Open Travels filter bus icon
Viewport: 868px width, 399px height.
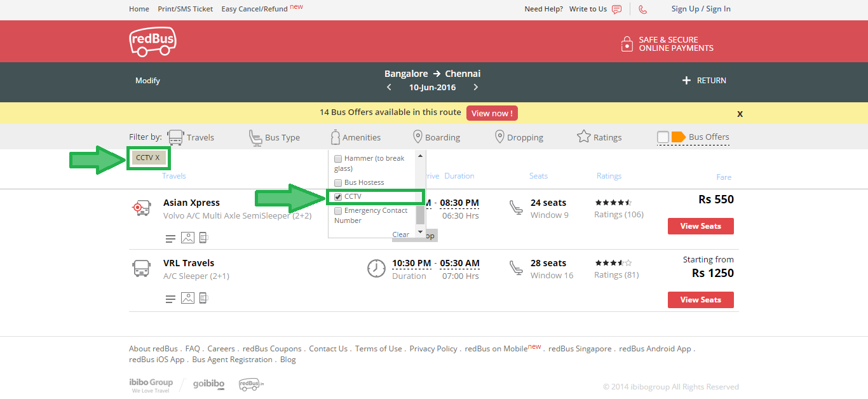(175, 137)
